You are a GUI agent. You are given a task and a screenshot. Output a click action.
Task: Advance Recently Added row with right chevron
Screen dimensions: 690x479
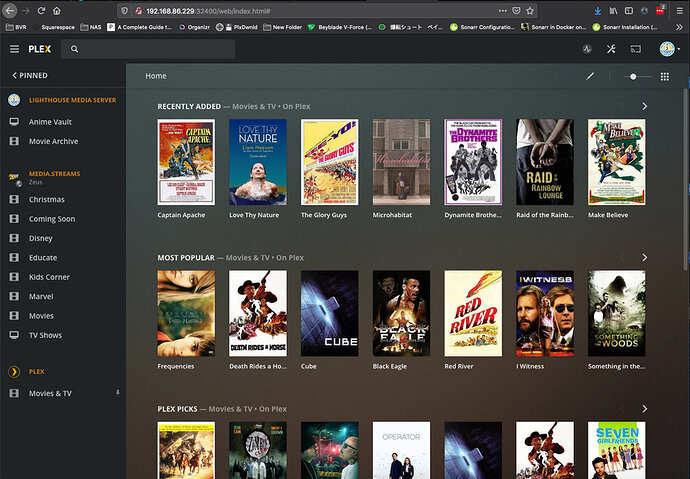click(x=645, y=106)
